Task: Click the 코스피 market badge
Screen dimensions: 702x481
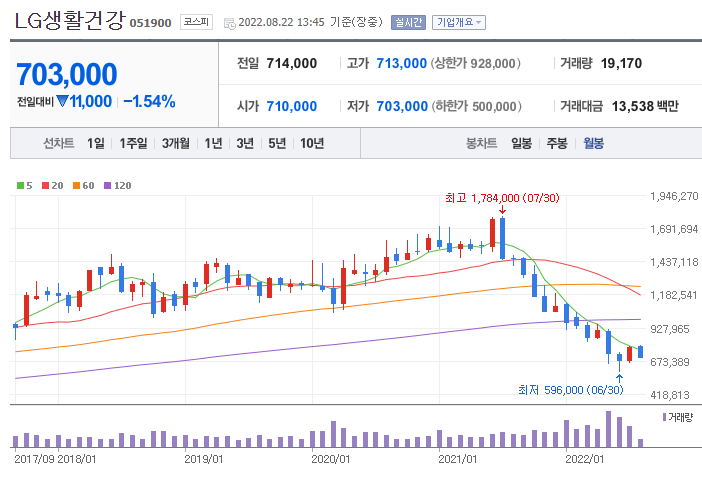Action: pos(196,22)
